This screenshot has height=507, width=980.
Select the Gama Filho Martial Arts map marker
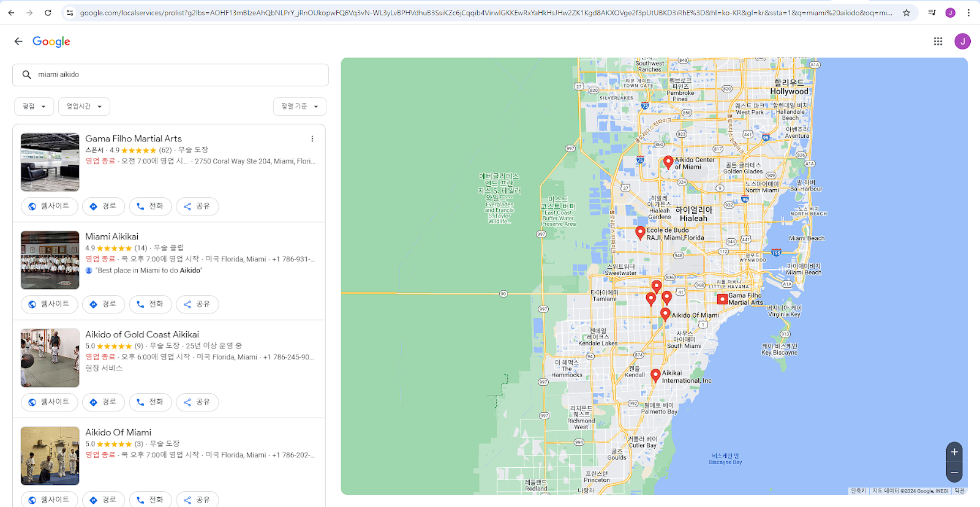point(723,299)
